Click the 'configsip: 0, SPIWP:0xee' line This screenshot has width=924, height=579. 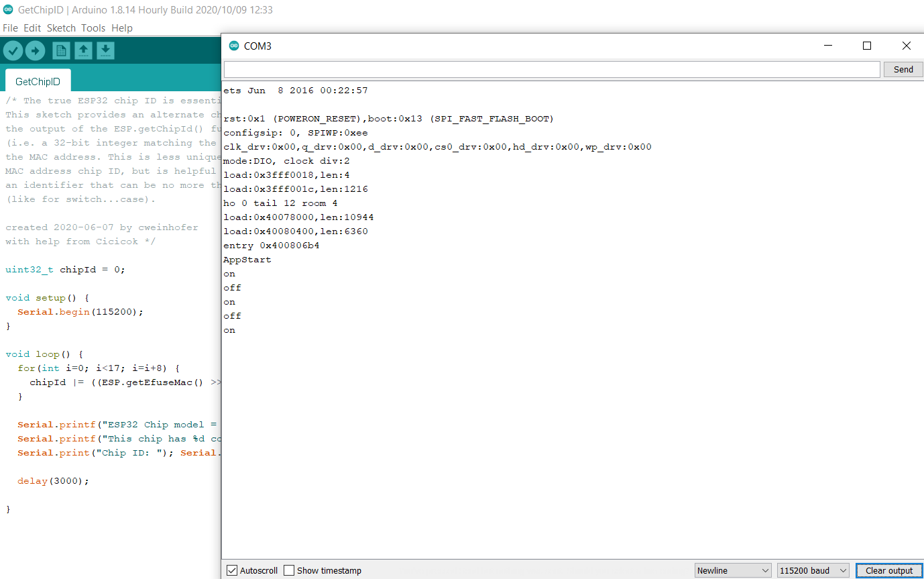[x=296, y=133]
